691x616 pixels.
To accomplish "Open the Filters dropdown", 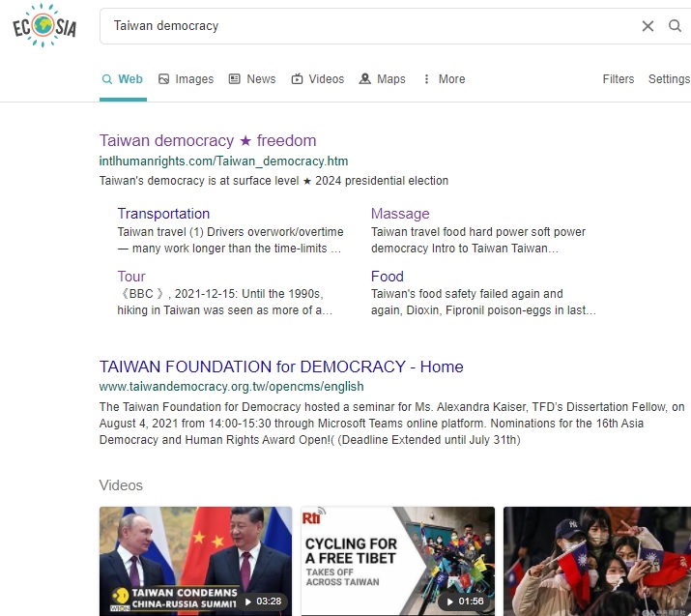I will [x=619, y=79].
